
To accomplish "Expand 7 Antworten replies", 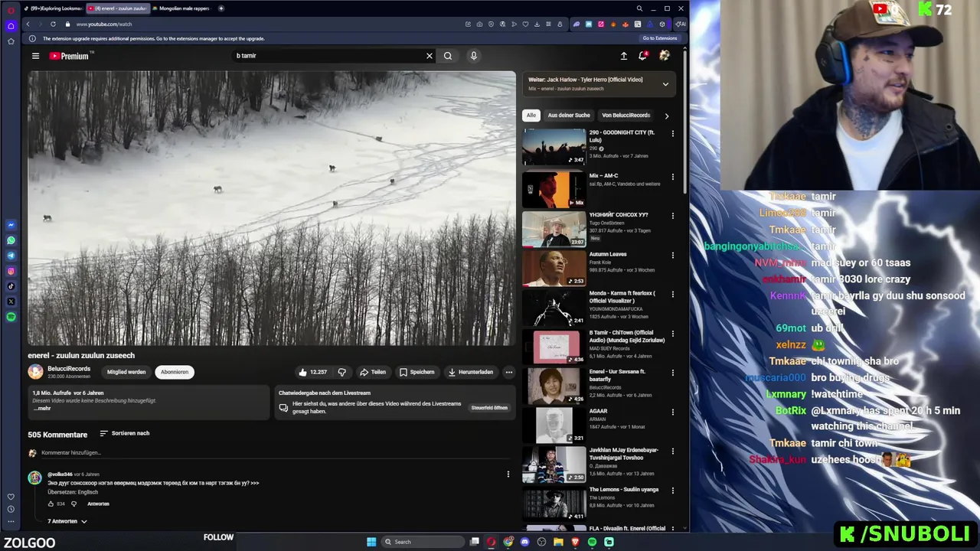I will (x=67, y=521).
